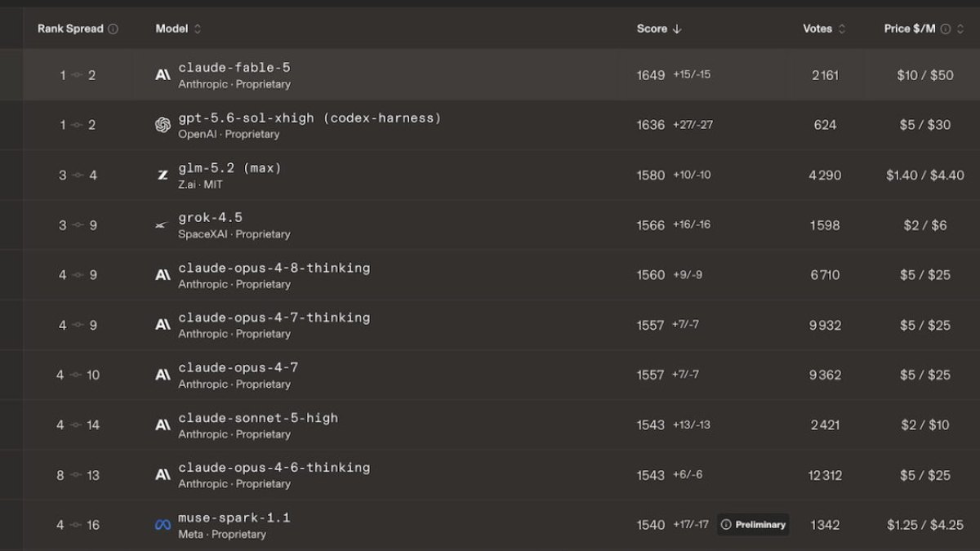The width and height of the screenshot is (980, 551).
Task: Click the price $10 / $50
Action: (925, 75)
